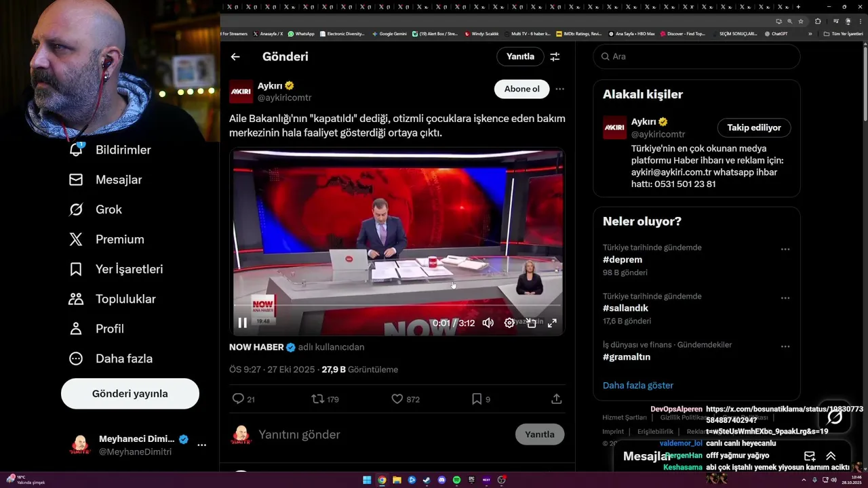Image resolution: width=868 pixels, height=488 pixels.
Task: Open account menu dots next to Meyhaneci Dimitri
Action: 201,445
